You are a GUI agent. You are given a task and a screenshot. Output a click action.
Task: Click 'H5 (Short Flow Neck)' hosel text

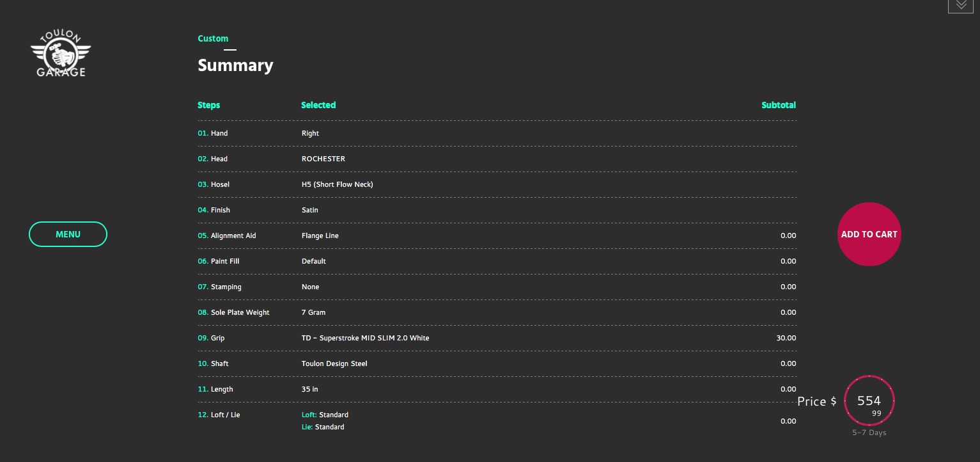tap(338, 184)
